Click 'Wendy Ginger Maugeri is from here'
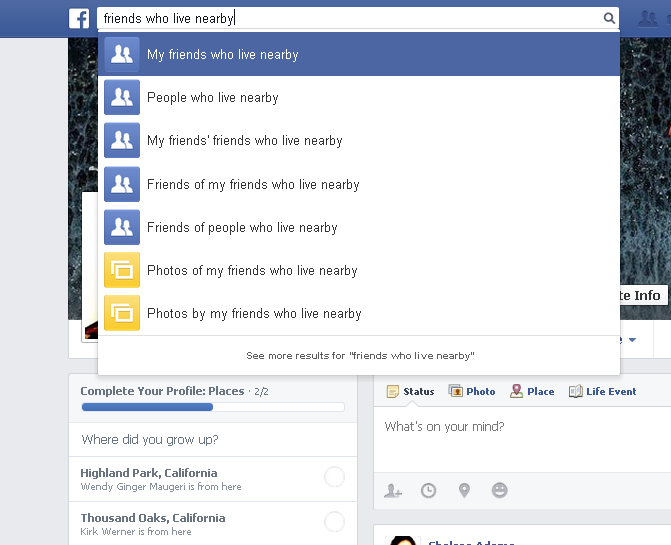 [x=161, y=487]
